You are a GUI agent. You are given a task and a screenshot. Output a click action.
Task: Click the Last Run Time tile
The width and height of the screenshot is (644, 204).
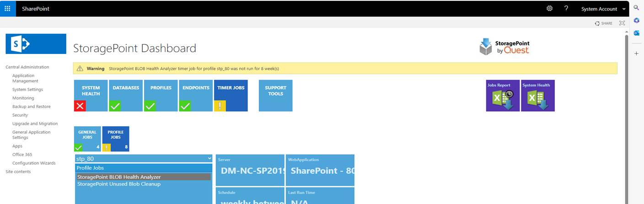(320, 196)
